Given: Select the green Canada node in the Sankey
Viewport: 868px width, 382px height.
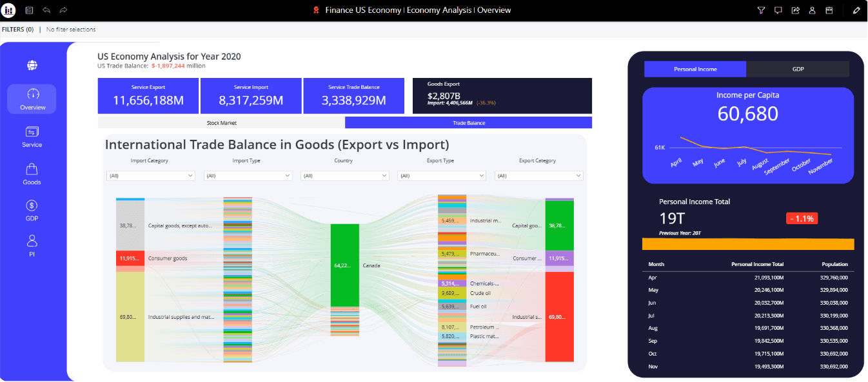Looking at the screenshot, I should (x=345, y=265).
